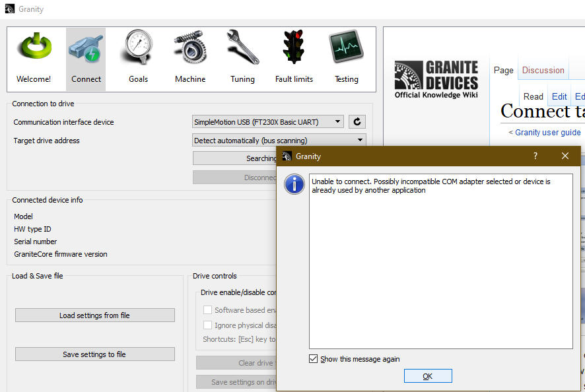Click the HW type ID label
The image size is (585, 392).
(32, 229)
